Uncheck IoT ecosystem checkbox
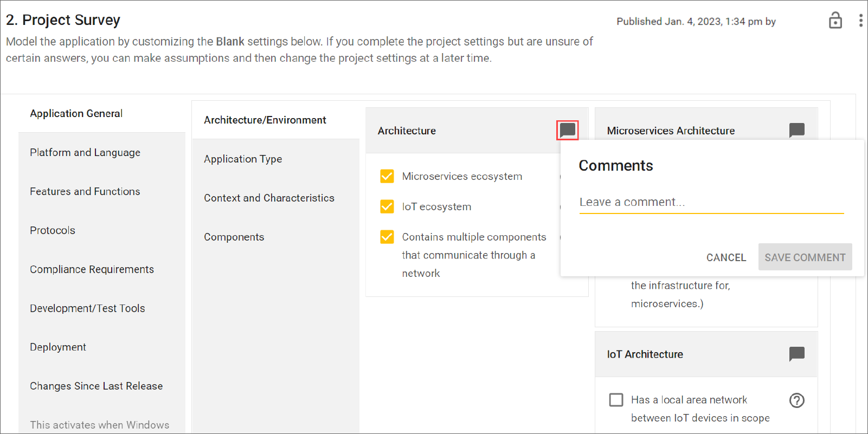 click(387, 206)
